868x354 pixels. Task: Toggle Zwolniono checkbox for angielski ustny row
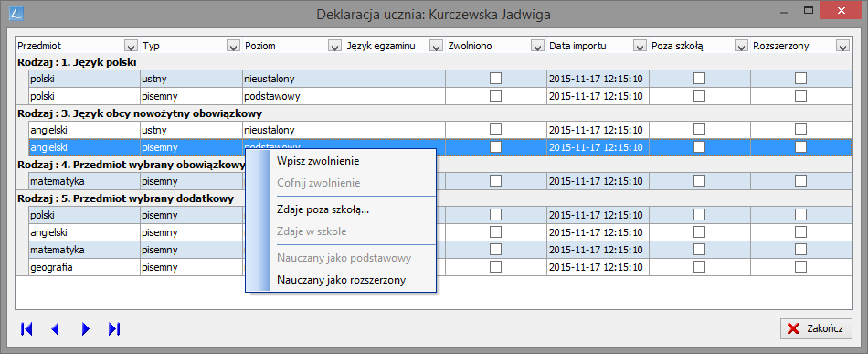[495, 130]
